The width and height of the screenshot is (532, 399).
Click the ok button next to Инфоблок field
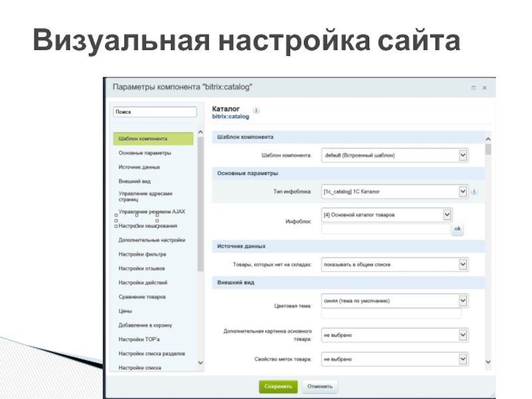click(x=458, y=229)
